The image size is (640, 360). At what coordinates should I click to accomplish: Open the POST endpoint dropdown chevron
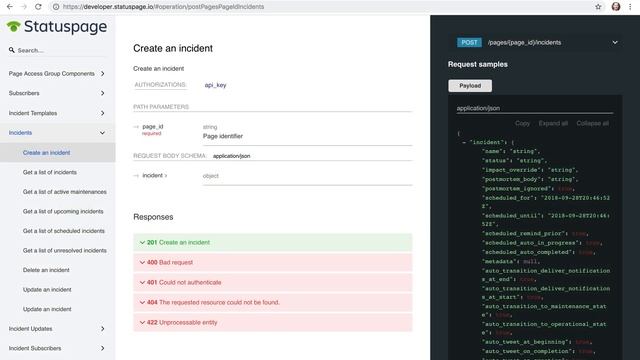click(615, 42)
